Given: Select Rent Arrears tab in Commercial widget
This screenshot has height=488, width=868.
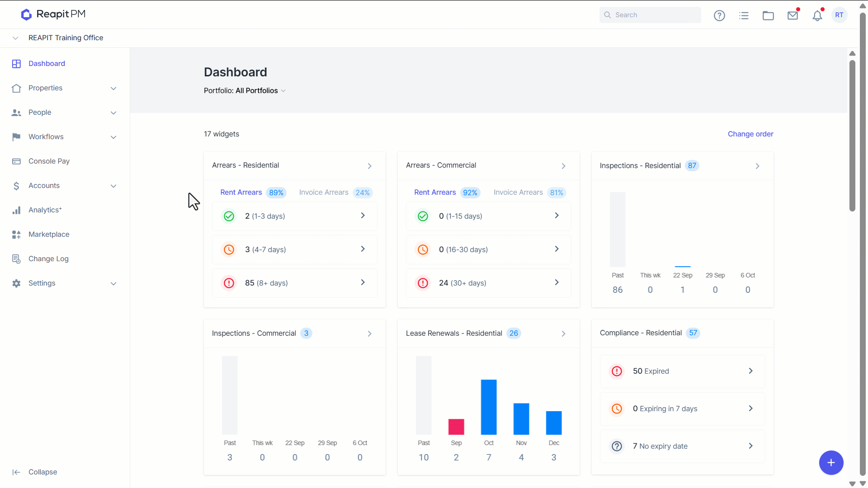Looking at the screenshot, I should tap(447, 192).
